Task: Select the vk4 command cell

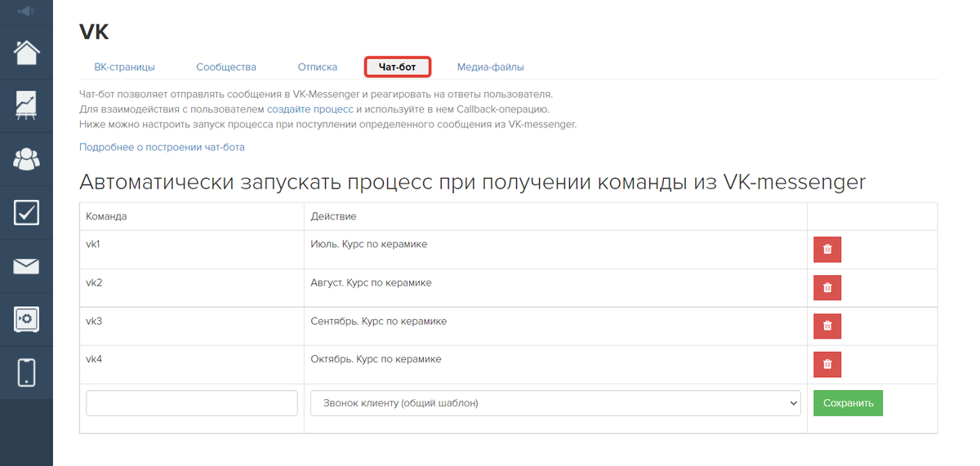Action: (x=192, y=365)
